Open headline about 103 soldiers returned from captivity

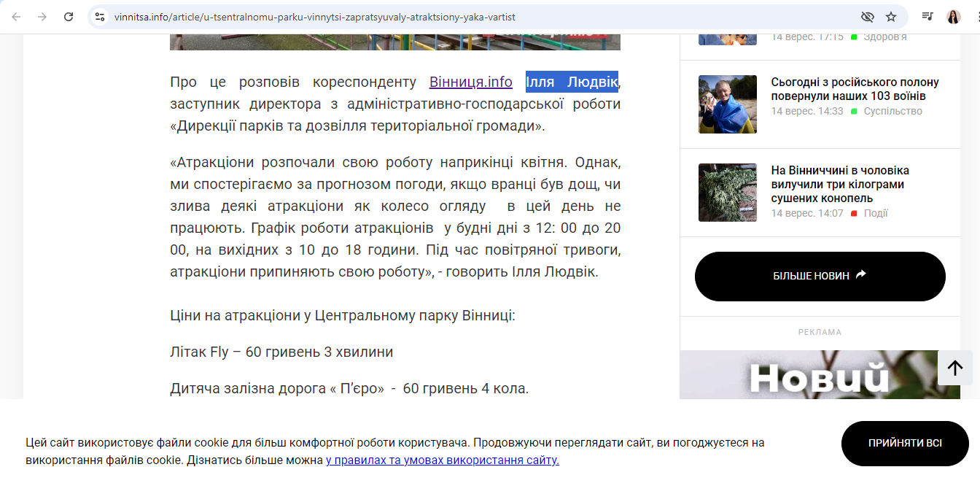click(x=855, y=89)
